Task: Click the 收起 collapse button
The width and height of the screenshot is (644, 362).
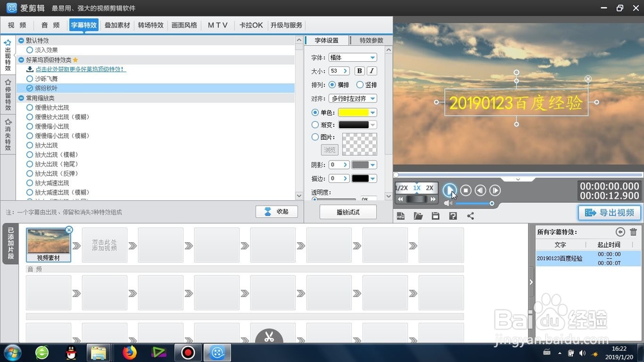Action: tap(276, 212)
